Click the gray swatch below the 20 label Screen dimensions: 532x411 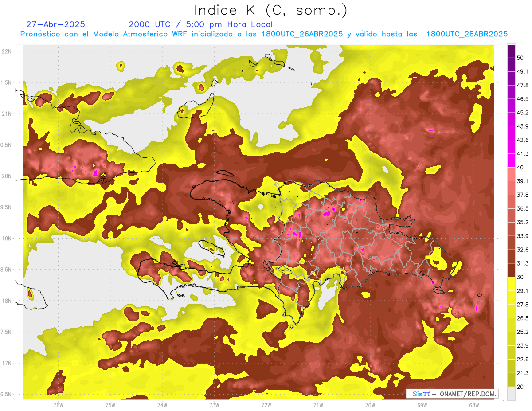tap(511, 393)
